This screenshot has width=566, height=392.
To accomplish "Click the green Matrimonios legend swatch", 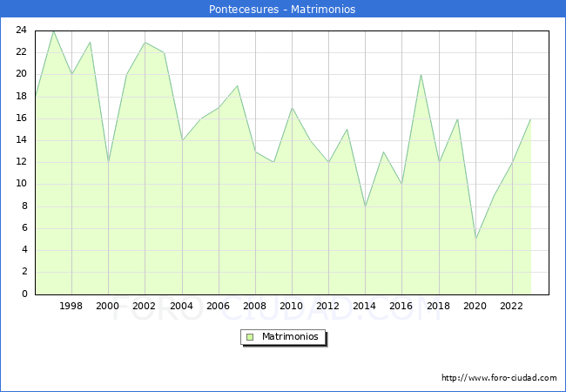I will point(250,337).
